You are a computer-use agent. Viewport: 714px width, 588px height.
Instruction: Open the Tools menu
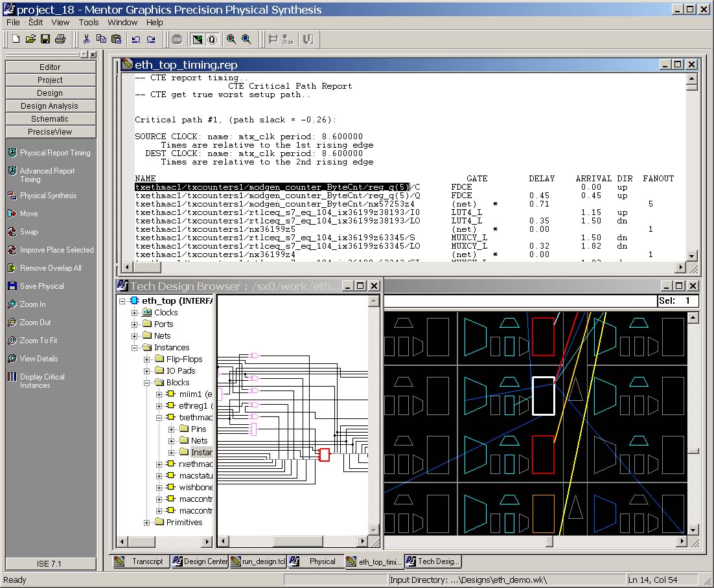[88, 22]
